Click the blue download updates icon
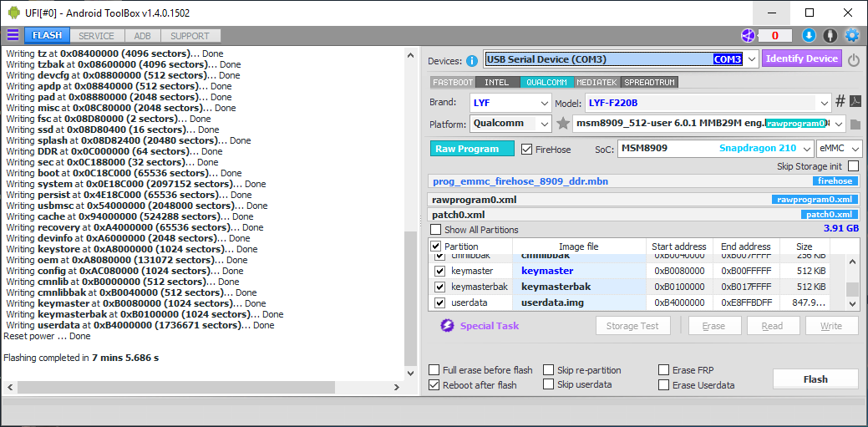Image resolution: width=868 pixels, height=427 pixels. 809,35
